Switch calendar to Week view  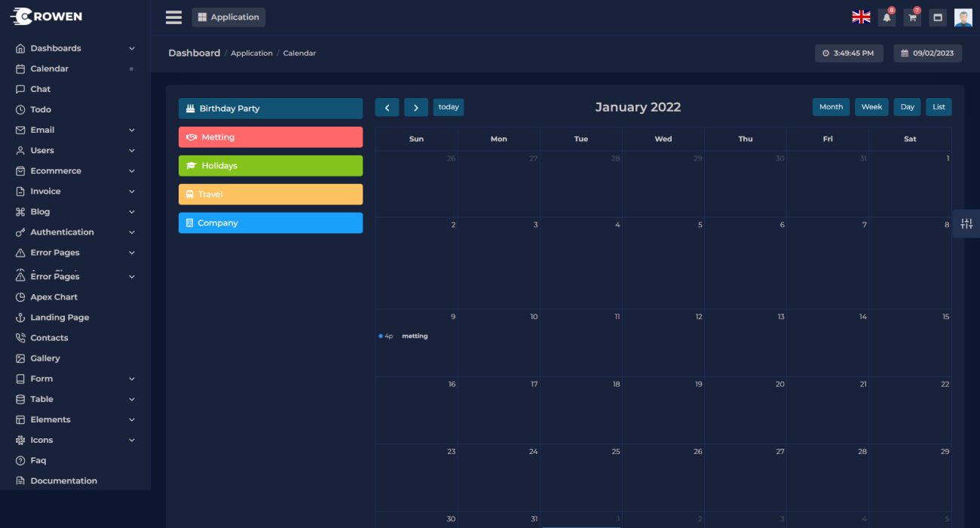871,107
